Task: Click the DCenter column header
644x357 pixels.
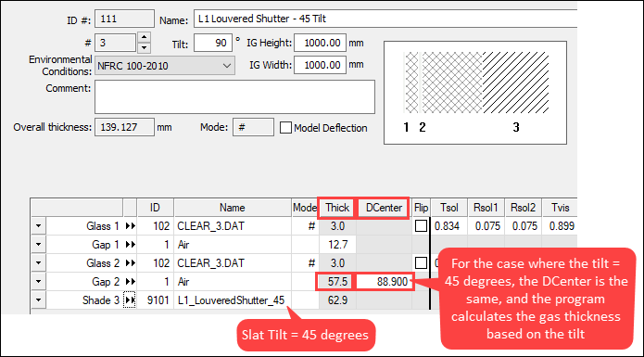Action: pyautogui.click(x=384, y=208)
